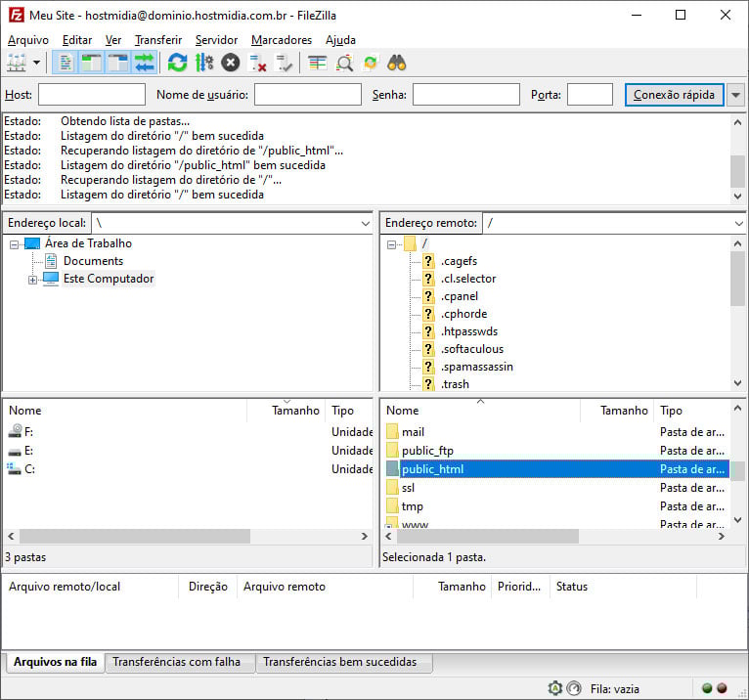Switch to Arquivos na fila tab
749x700 pixels.
(x=56, y=662)
